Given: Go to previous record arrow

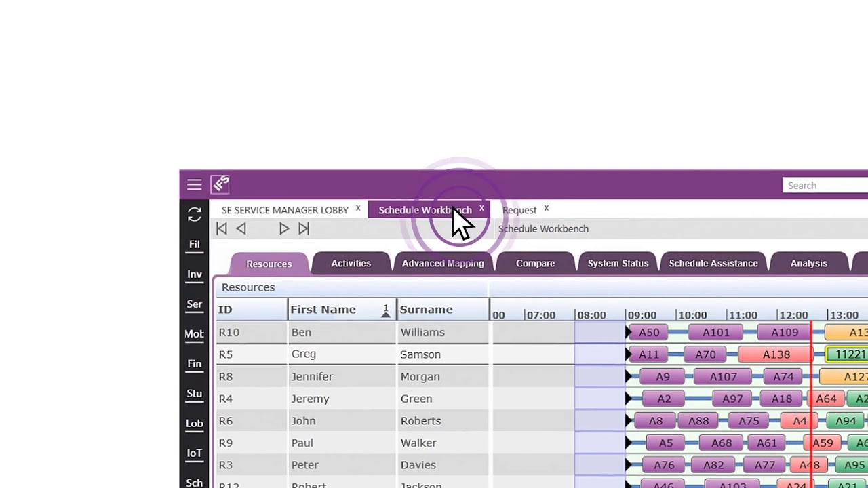Looking at the screenshot, I should click(x=241, y=229).
